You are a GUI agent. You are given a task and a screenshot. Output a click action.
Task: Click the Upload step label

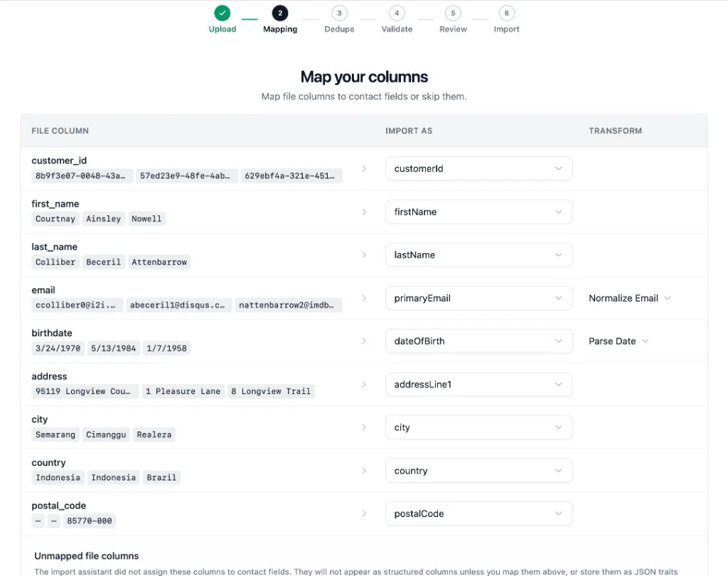(223, 29)
